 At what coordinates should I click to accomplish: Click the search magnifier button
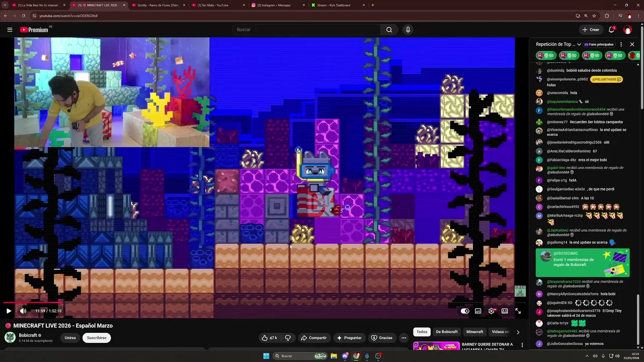click(x=389, y=30)
